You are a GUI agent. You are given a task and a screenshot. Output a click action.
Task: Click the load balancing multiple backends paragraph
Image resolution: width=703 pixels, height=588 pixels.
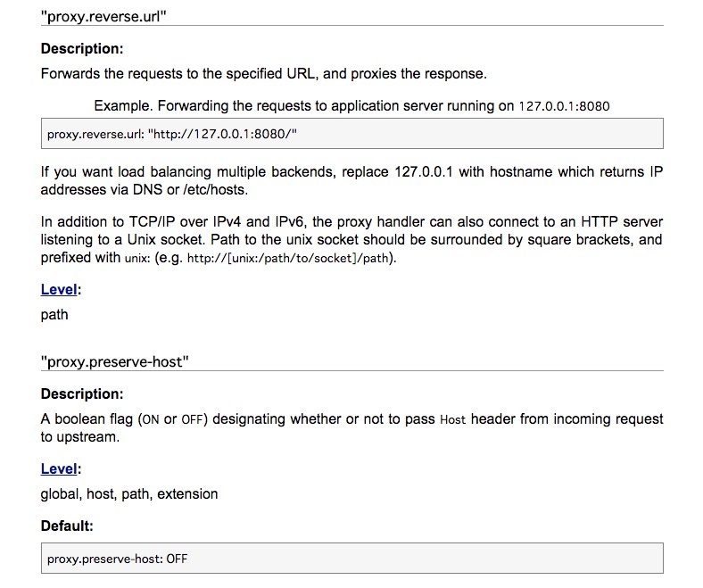point(351,181)
